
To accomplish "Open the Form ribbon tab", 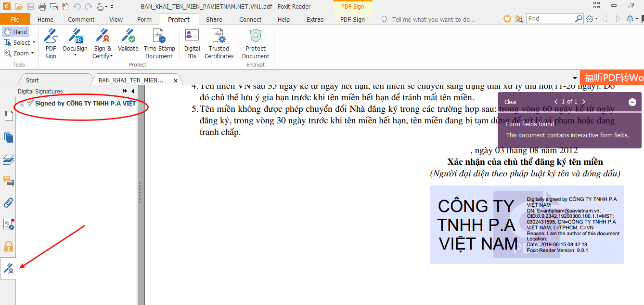I will pyautogui.click(x=144, y=19).
